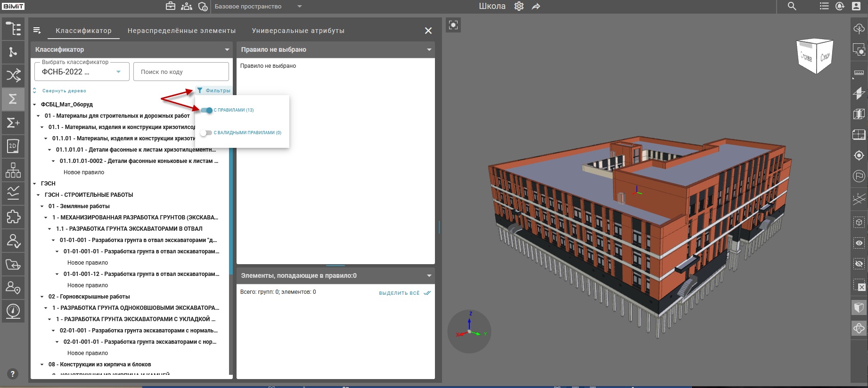Screen dimensions: 868x388
Task: Enable the 'С валидными правилами (0)' toggle
Action: [206, 133]
